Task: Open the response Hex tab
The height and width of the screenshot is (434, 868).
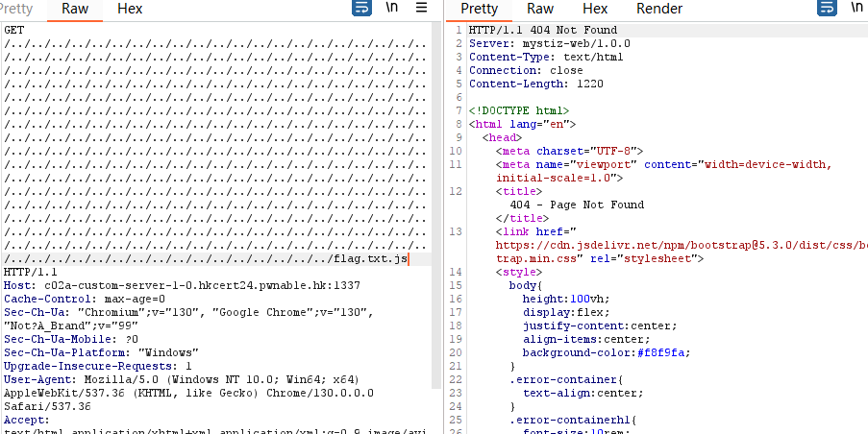Action: point(595,9)
